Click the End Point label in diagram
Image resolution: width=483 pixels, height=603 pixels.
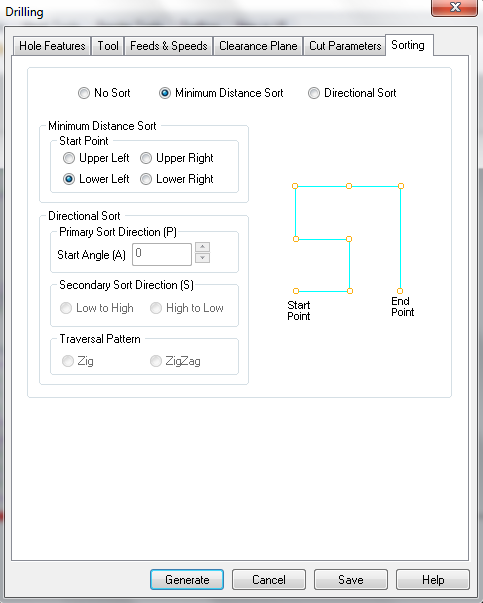click(x=402, y=307)
